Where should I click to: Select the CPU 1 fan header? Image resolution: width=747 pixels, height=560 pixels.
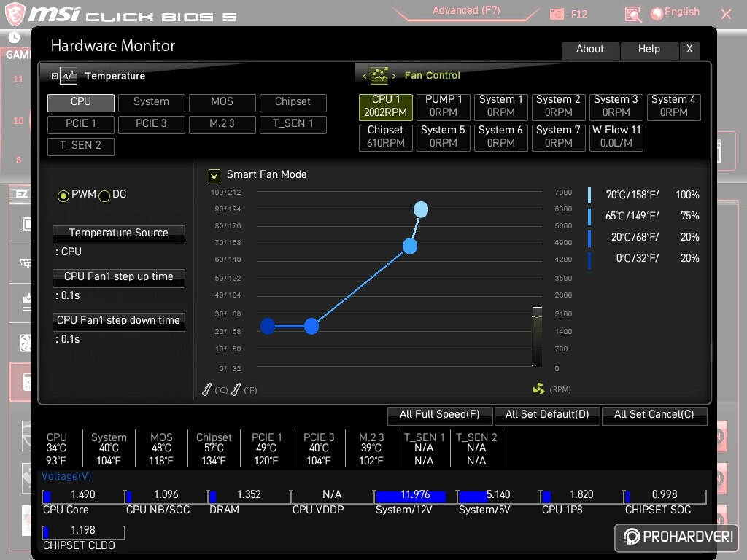385,106
